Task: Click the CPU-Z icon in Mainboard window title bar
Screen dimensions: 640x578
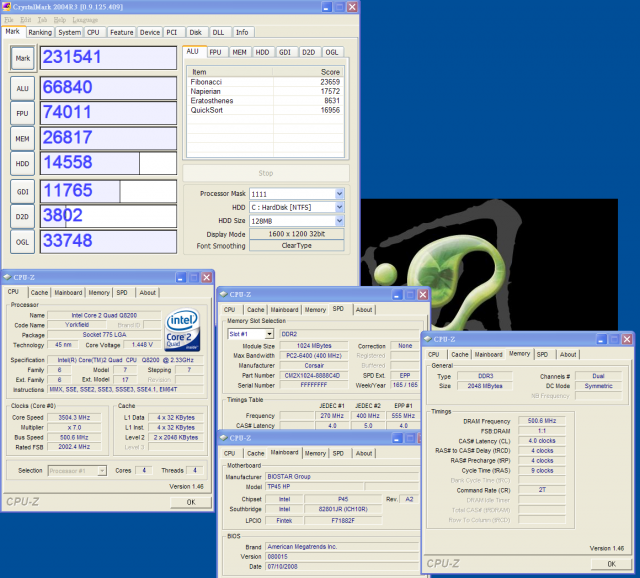Action: [223, 438]
